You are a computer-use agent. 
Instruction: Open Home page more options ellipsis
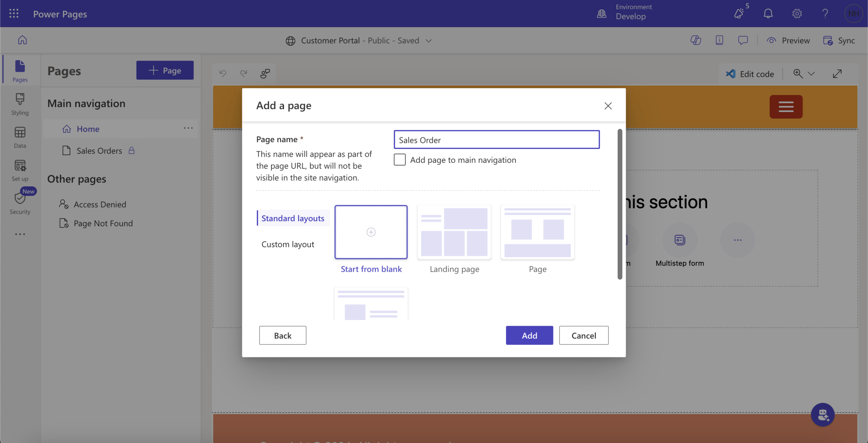tap(188, 128)
